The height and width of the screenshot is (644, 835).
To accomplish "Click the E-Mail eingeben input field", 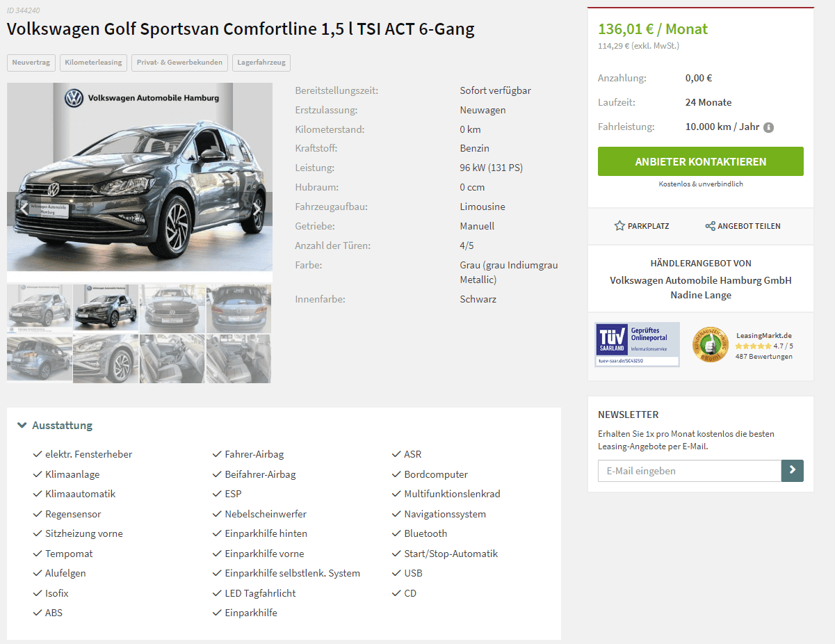I will pos(690,471).
